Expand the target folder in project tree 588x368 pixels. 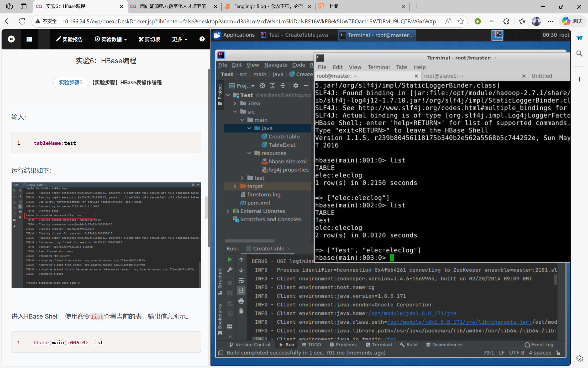click(235, 186)
